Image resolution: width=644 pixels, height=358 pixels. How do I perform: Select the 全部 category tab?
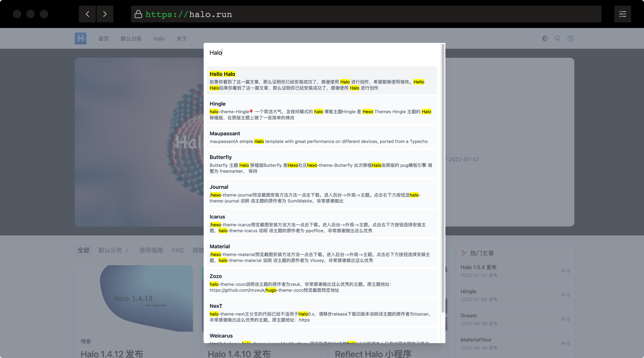[83, 250]
